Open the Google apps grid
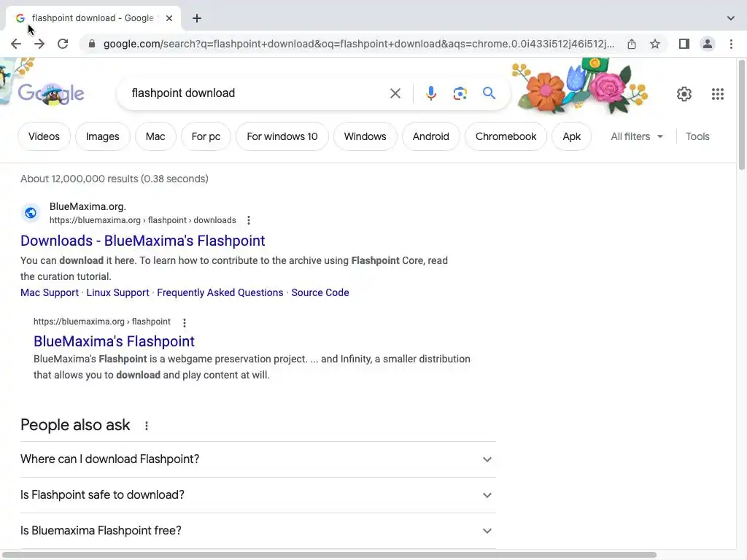This screenshot has width=747, height=560. tap(718, 94)
